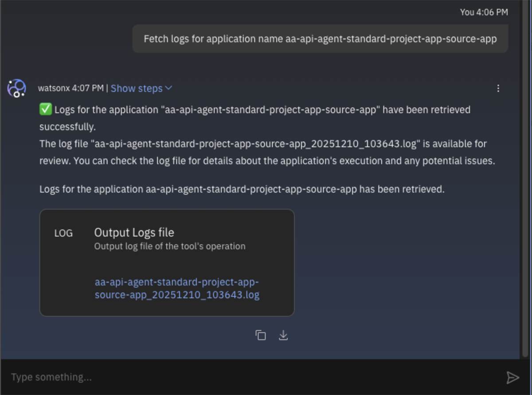The width and height of the screenshot is (532, 395).
Task: Click the LOG badge on the file card
Action: [63, 233]
